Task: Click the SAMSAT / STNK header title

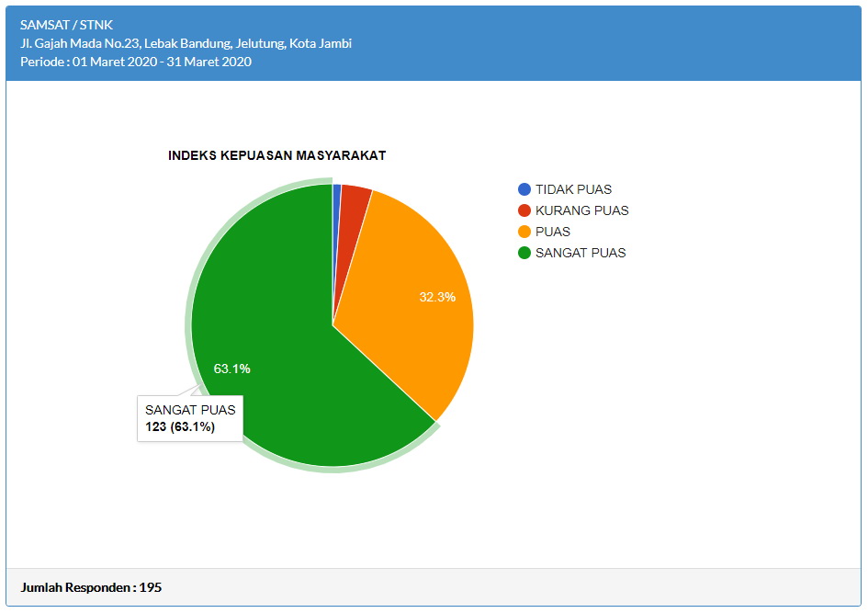Action: tap(66, 25)
